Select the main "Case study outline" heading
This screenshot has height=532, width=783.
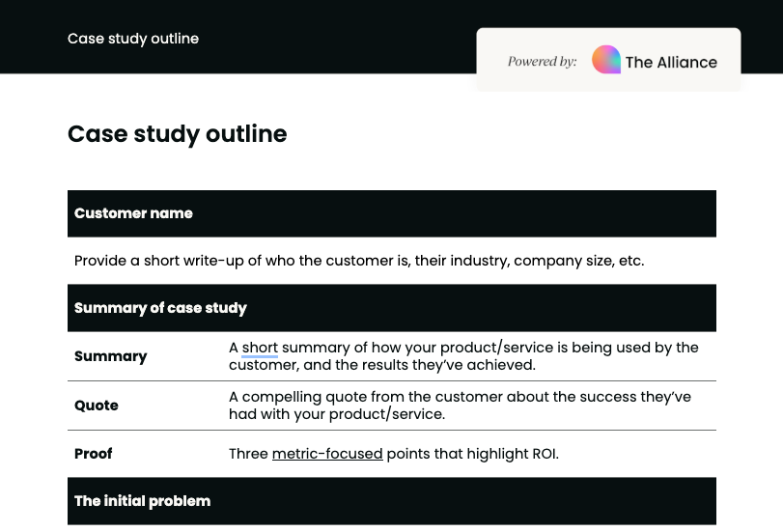tap(178, 134)
